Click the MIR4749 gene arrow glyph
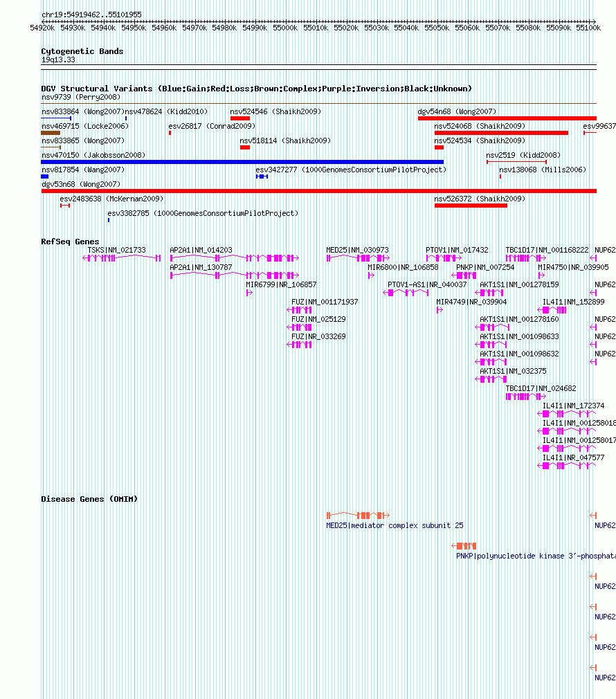The width and height of the screenshot is (616, 699). click(x=440, y=310)
